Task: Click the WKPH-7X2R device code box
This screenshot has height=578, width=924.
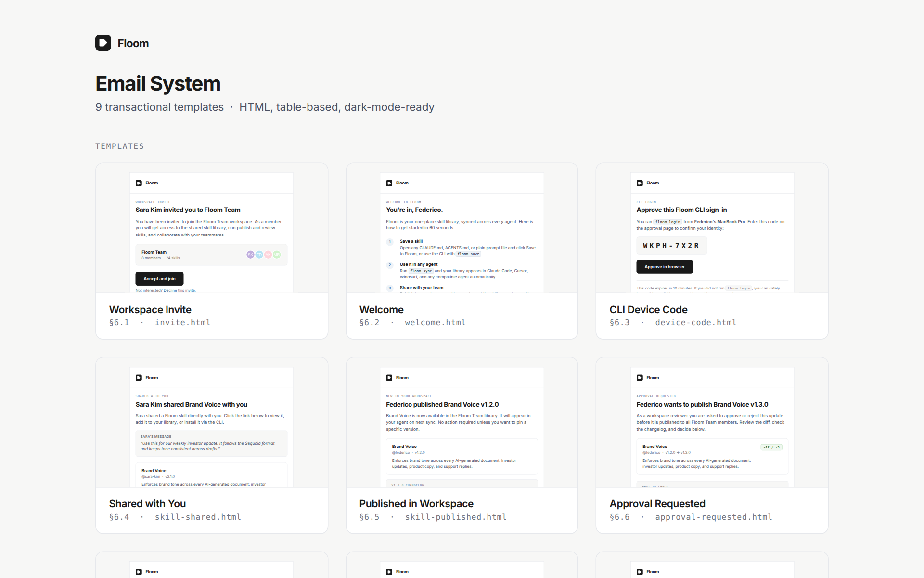Action: click(x=671, y=246)
